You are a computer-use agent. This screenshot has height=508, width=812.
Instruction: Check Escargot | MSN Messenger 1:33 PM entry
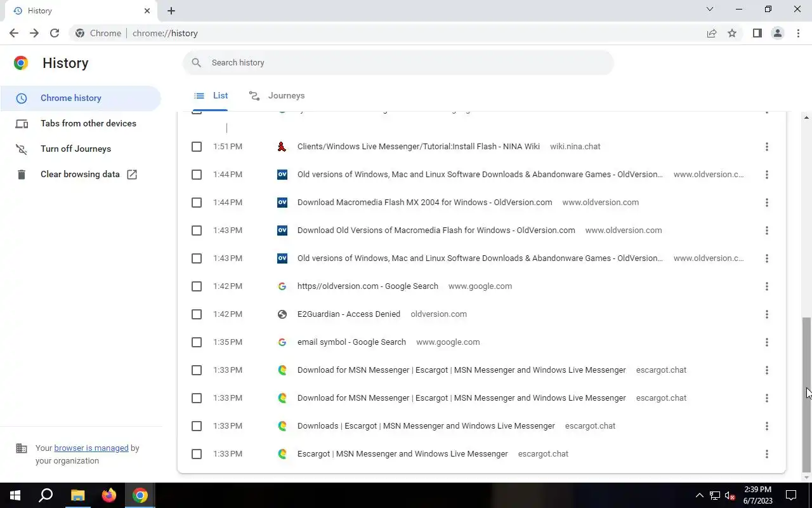pos(197,454)
